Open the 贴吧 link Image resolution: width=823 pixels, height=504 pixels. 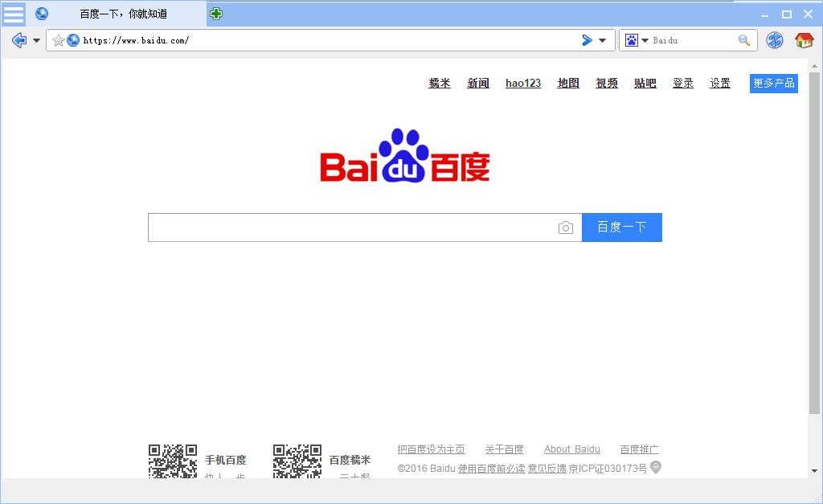[645, 83]
